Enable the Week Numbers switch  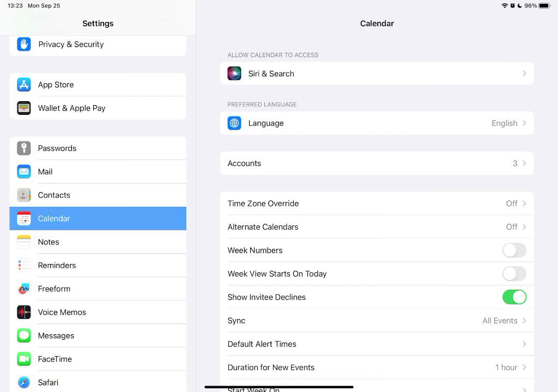click(514, 250)
